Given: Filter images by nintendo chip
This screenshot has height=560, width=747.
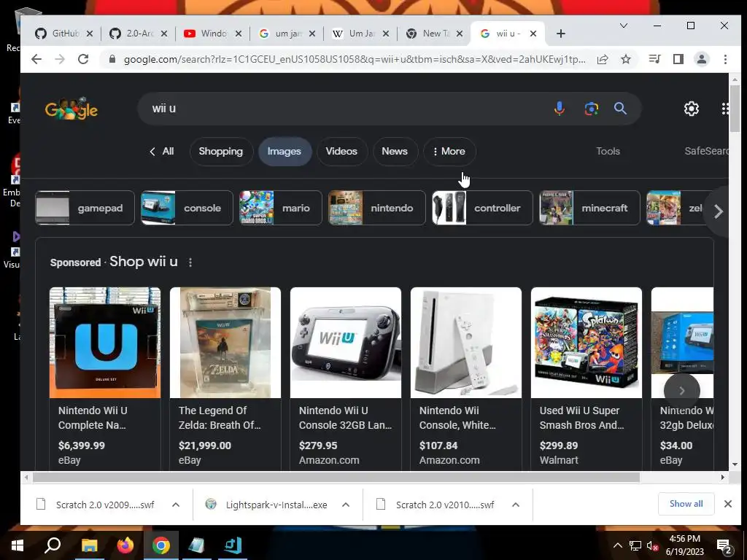Looking at the screenshot, I should 377,208.
